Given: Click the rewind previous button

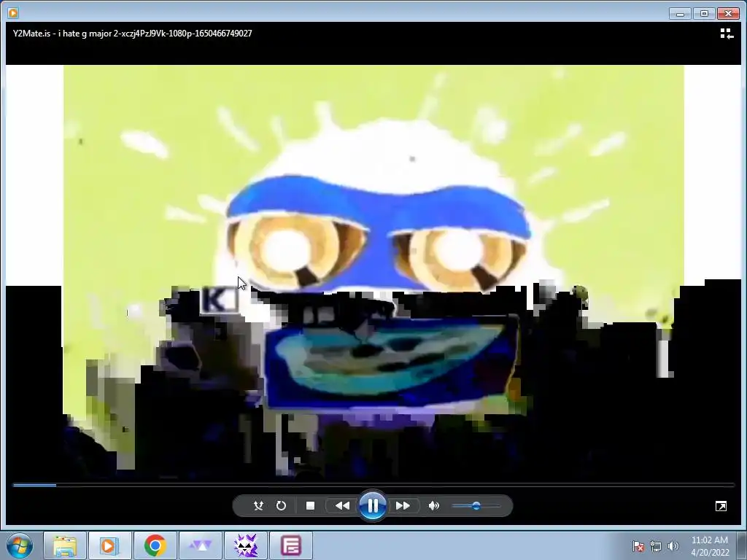Looking at the screenshot, I should point(341,506).
